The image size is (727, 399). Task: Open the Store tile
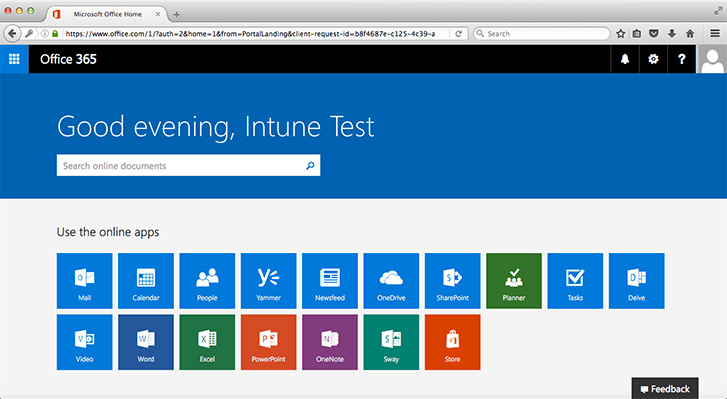point(453,342)
